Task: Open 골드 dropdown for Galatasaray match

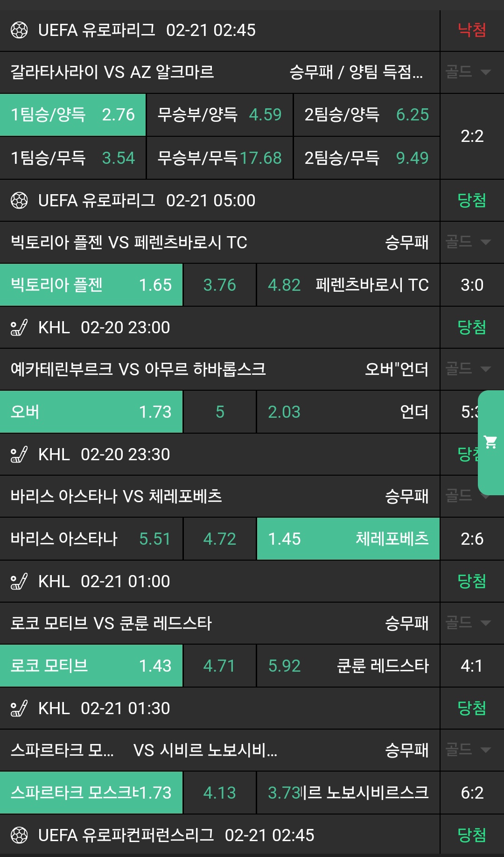Action: tap(468, 72)
